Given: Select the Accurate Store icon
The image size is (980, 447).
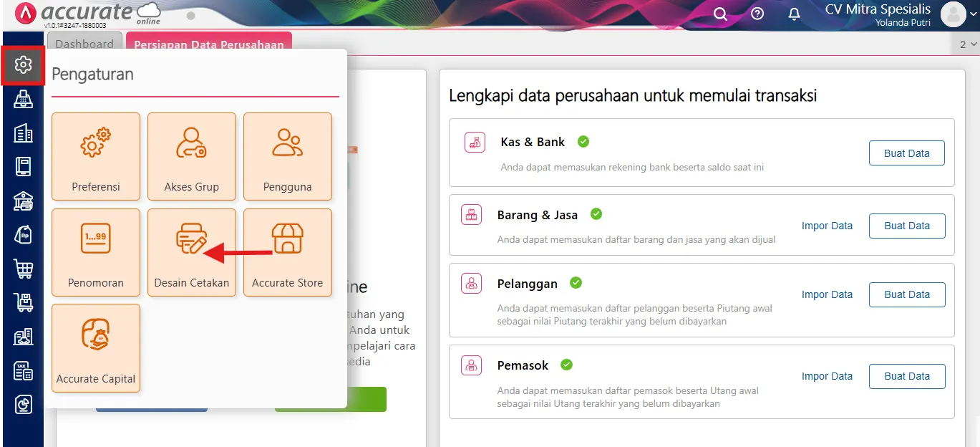Looking at the screenshot, I should [287, 252].
